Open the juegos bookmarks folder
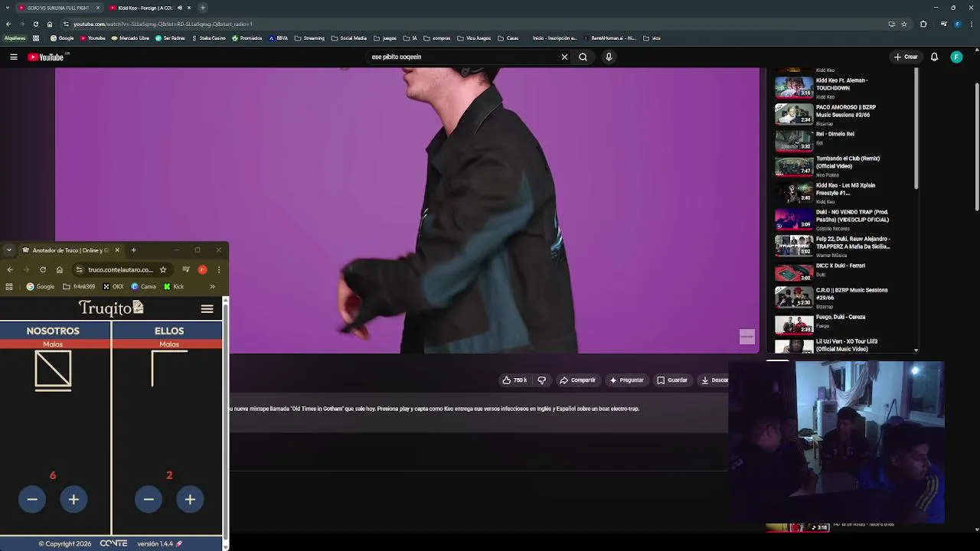 [384, 38]
